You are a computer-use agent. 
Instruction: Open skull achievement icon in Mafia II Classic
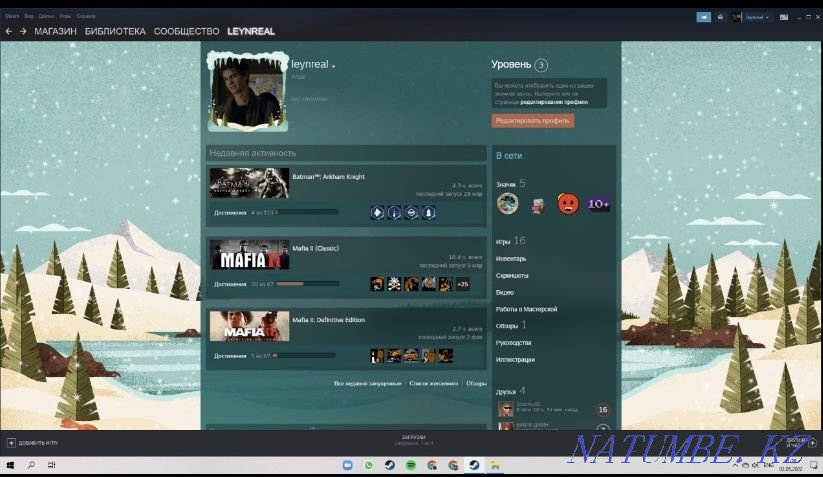coord(394,284)
